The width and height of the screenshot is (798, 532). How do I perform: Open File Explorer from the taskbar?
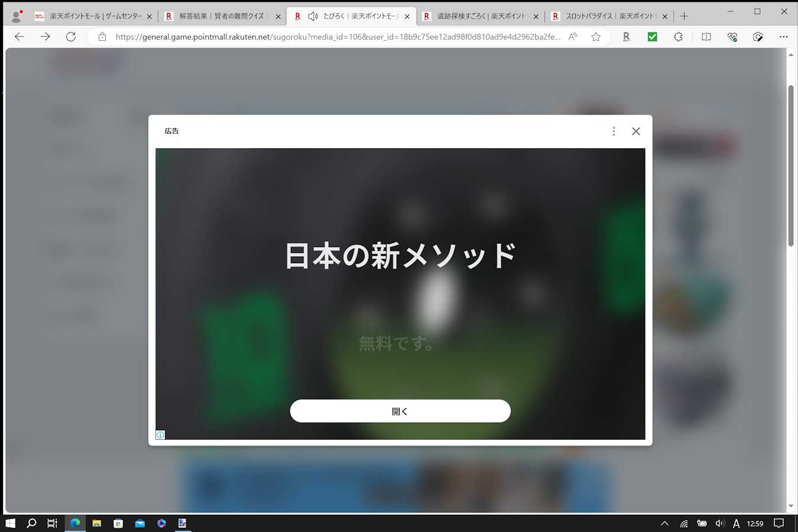click(96, 523)
